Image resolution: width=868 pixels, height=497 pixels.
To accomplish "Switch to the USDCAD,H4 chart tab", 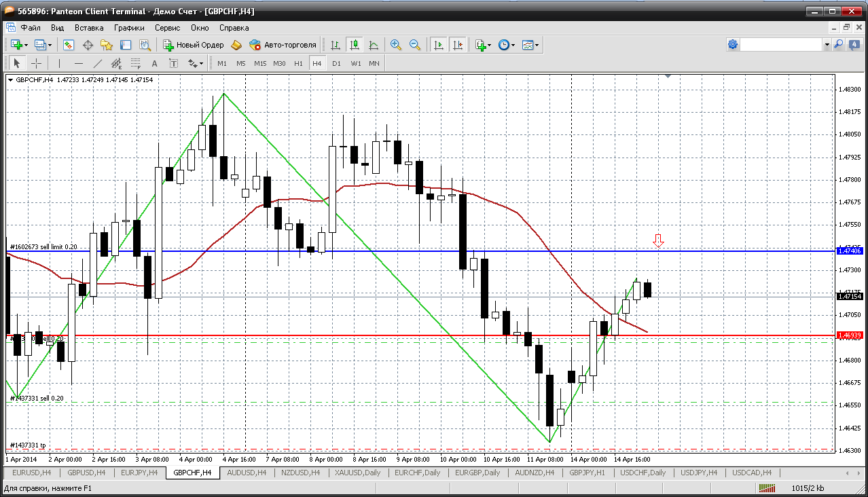I will (x=752, y=473).
